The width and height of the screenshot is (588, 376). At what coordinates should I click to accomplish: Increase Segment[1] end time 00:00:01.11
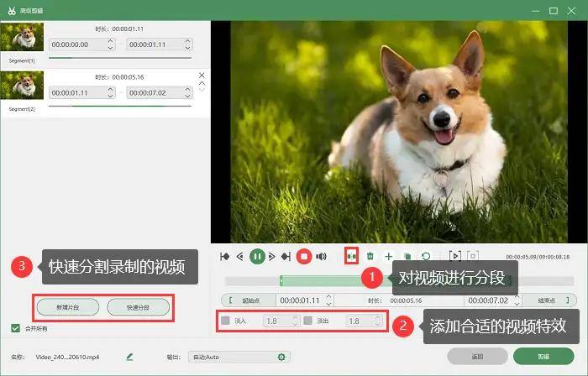187,41
